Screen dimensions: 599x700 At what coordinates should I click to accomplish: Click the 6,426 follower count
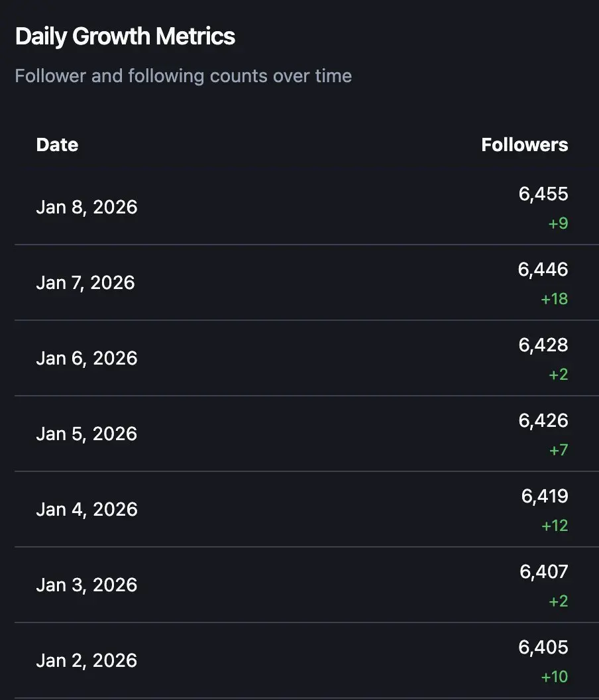click(543, 420)
